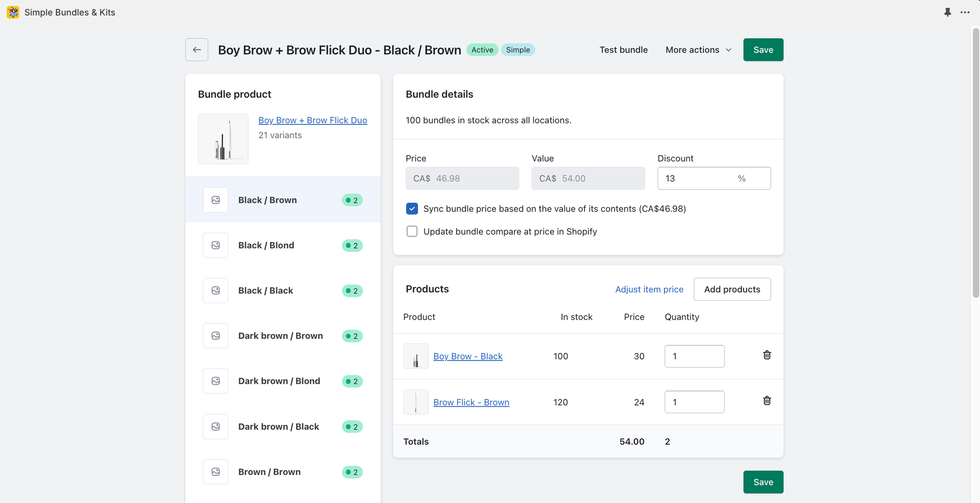Expand the More actions dropdown
The height and width of the screenshot is (503, 980).
698,49
